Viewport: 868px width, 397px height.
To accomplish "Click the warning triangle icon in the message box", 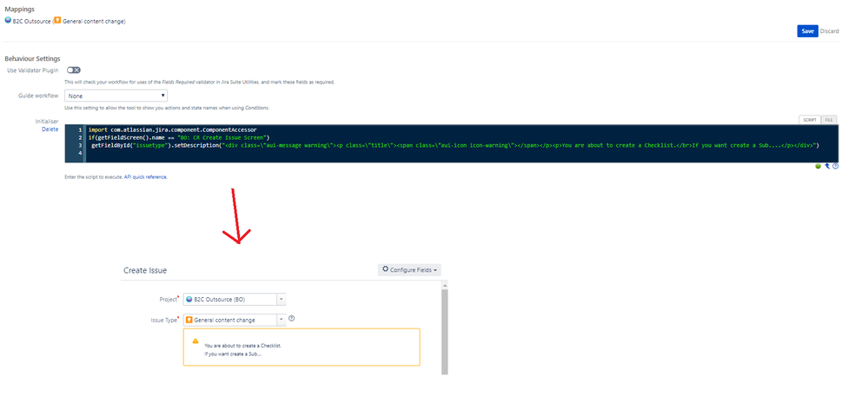I will coord(195,341).
